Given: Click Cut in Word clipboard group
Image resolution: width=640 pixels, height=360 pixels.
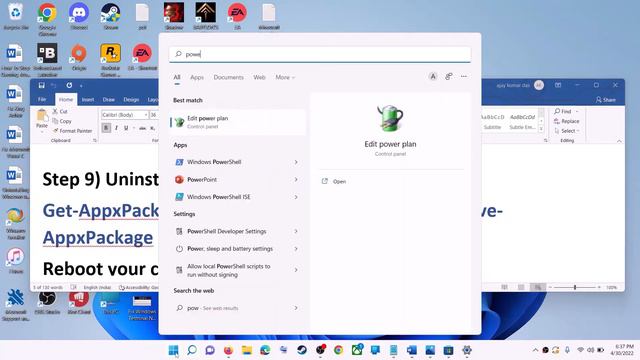Looking at the screenshot, I should click(x=60, y=111).
